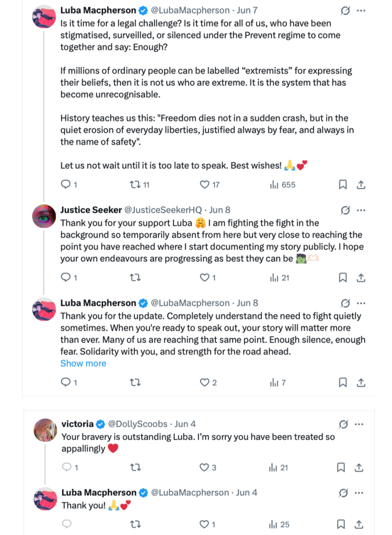Open more options on victoria's post

(x=361, y=424)
